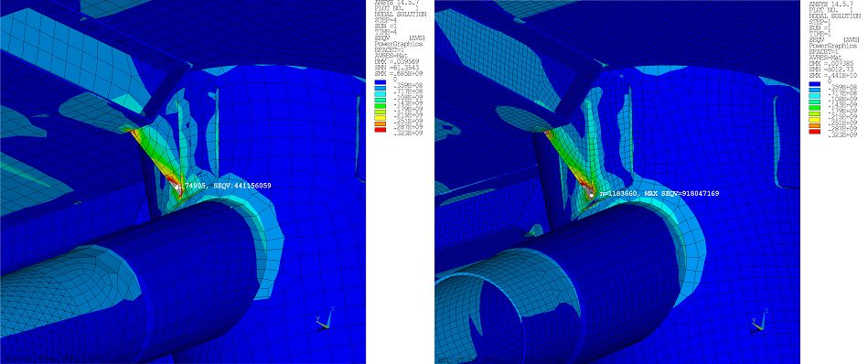This screenshot has height=364, width=868.
Task: Click the yellow legend swatch in the right plot
Action: pyautogui.click(x=815, y=120)
